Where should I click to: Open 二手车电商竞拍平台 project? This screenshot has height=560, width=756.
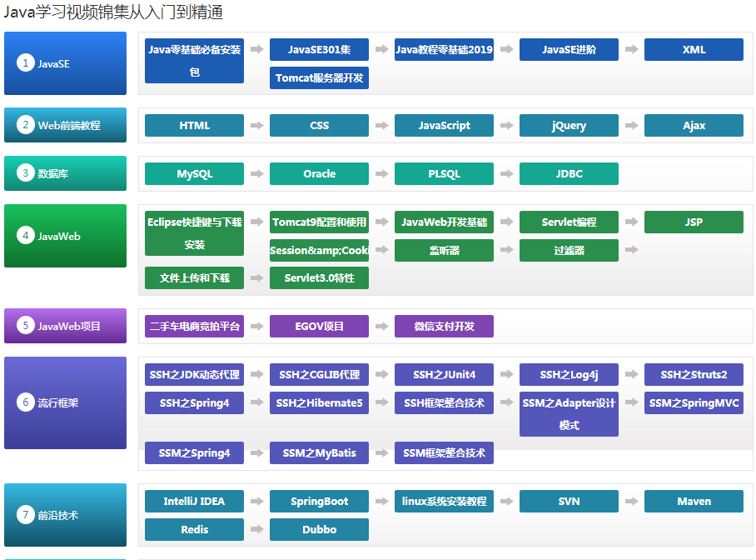(x=194, y=327)
